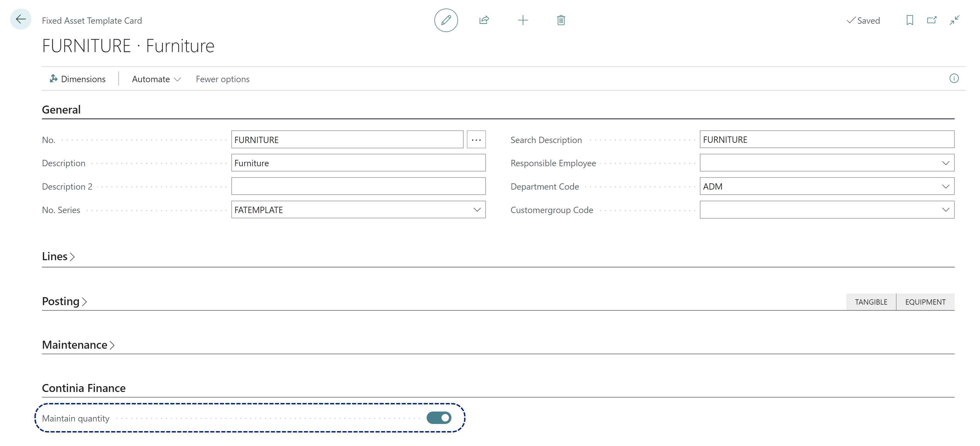Open the Dimensions action
The width and height of the screenshot is (980, 446).
coord(78,79)
